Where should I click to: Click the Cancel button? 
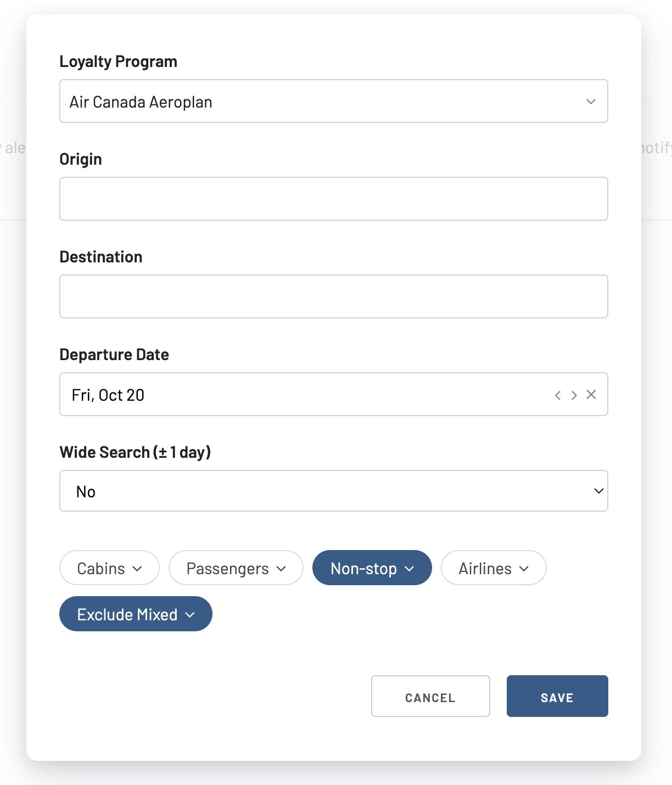pyautogui.click(x=430, y=696)
